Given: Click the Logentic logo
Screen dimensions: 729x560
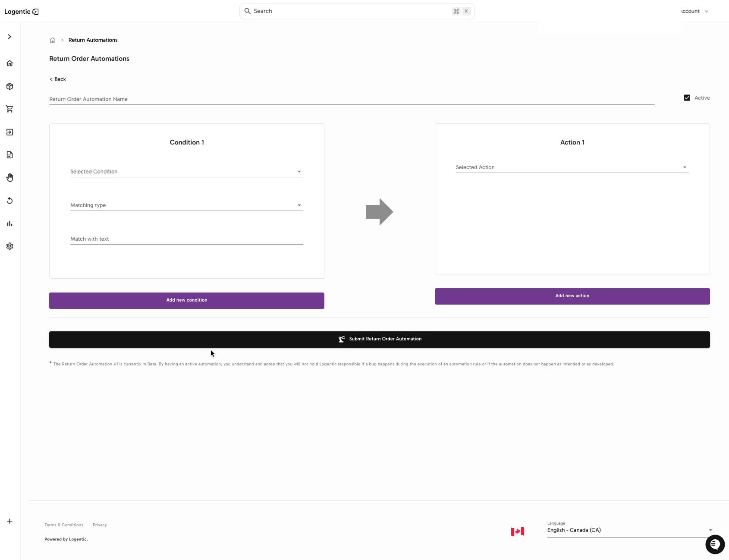Looking at the screenshot, I should pyautogui.click(x=21, y=12).
